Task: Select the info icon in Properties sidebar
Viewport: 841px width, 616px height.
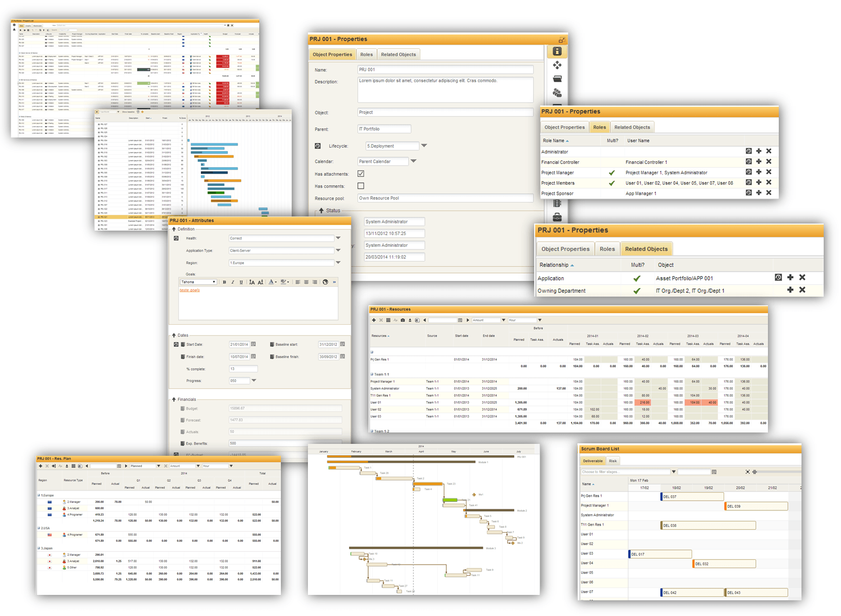Action: click(557, 51)
